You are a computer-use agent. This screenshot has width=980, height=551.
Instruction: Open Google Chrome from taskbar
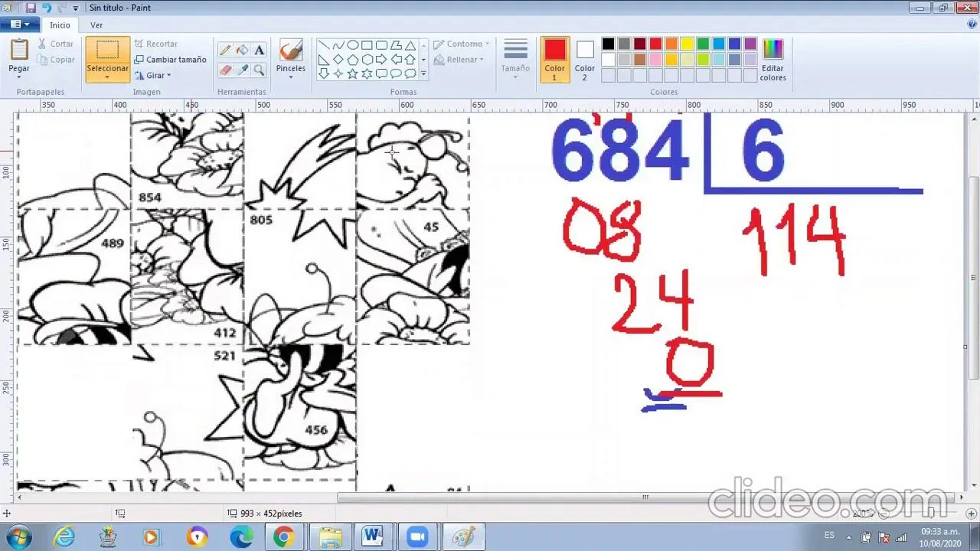[x=283, y=537]
